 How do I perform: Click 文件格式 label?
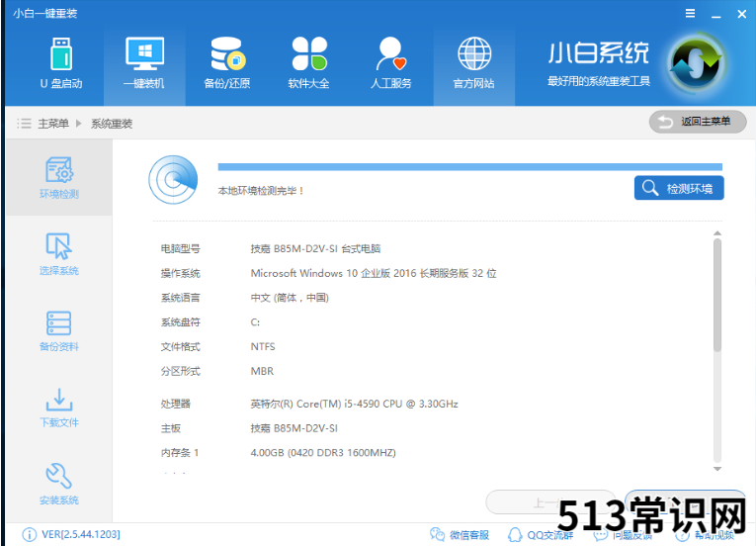pos(180,346)
